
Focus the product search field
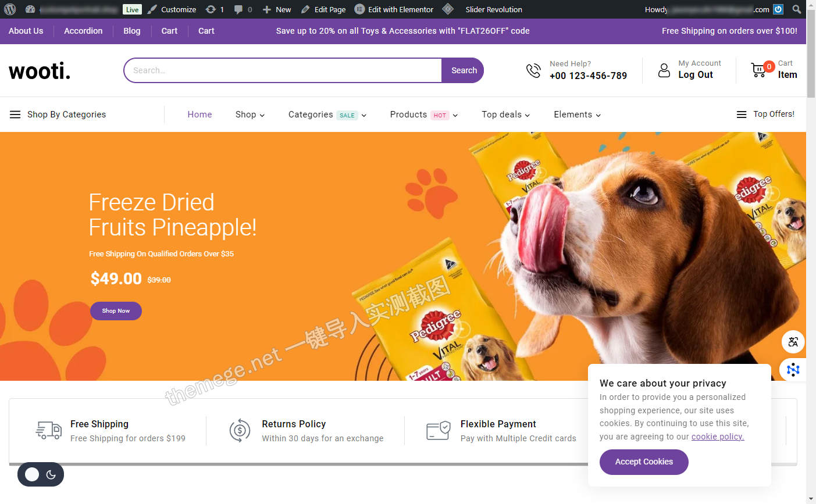pyautogui.click(x=283, y=70)
